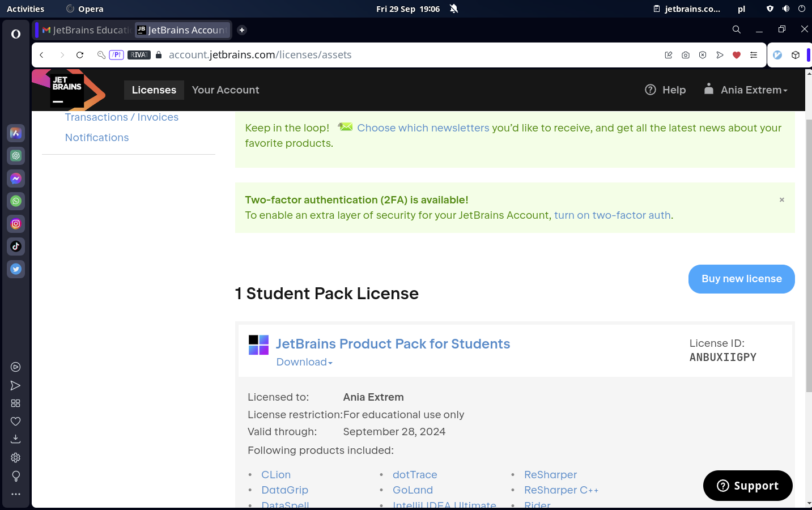Click the page vertical scrollbar

tap(809, 255)
